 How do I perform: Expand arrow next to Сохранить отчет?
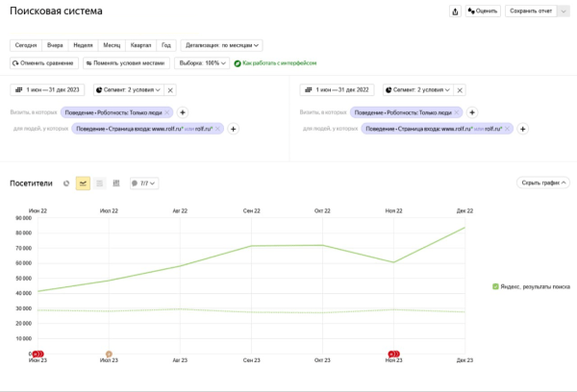tap(563, 12)
